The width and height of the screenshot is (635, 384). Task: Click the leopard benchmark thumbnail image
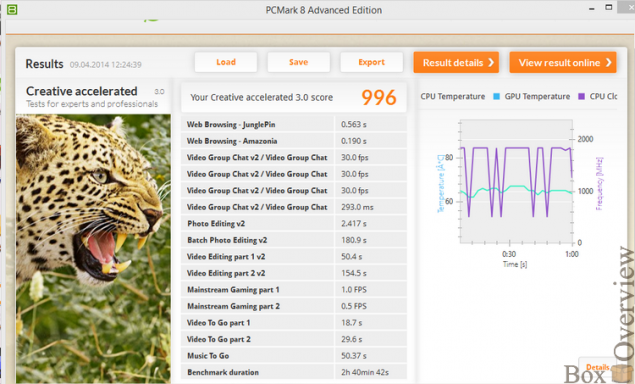point(93,249)
